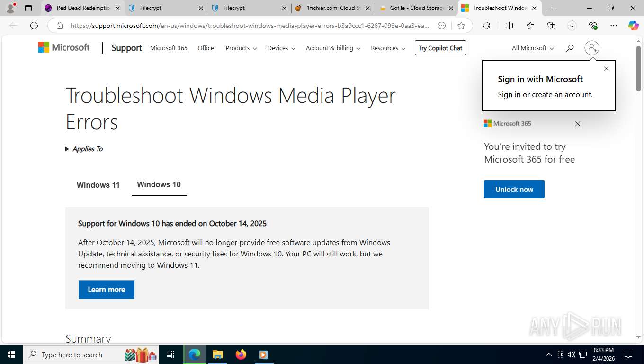The height and width of the screenshot is (364, 644).
Task: Toggle Split screen icon
Action: click(509, 26)
